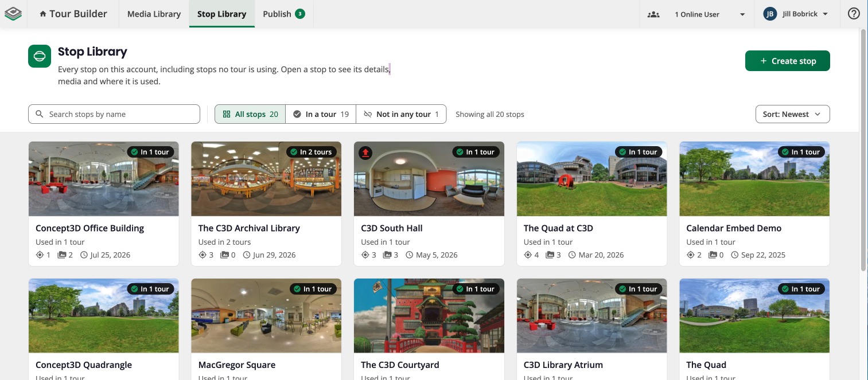Click the green Stop Library header icon
Image resolution: width=868 pixels, height=380 pixels.
click(x=40, y=56)
